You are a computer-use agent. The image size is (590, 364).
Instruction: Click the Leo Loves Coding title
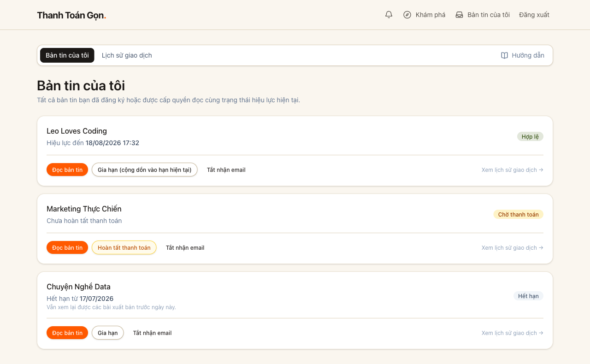pyautogui.click(x=77, y=131)
